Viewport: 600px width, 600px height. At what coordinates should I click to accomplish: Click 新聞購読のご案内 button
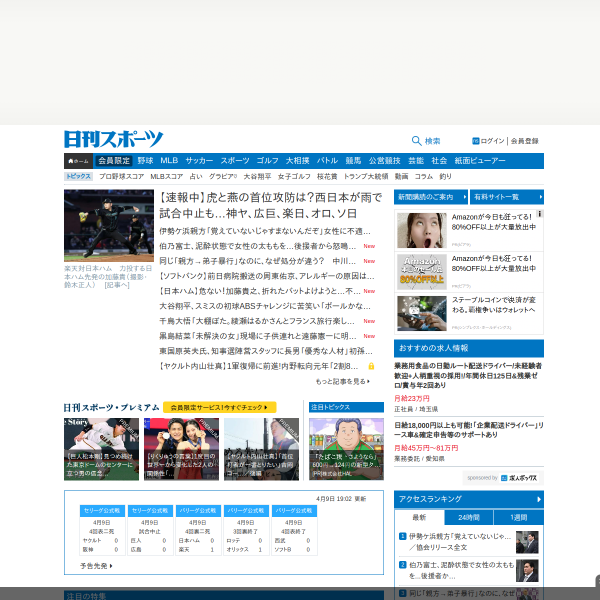(431, 197)
